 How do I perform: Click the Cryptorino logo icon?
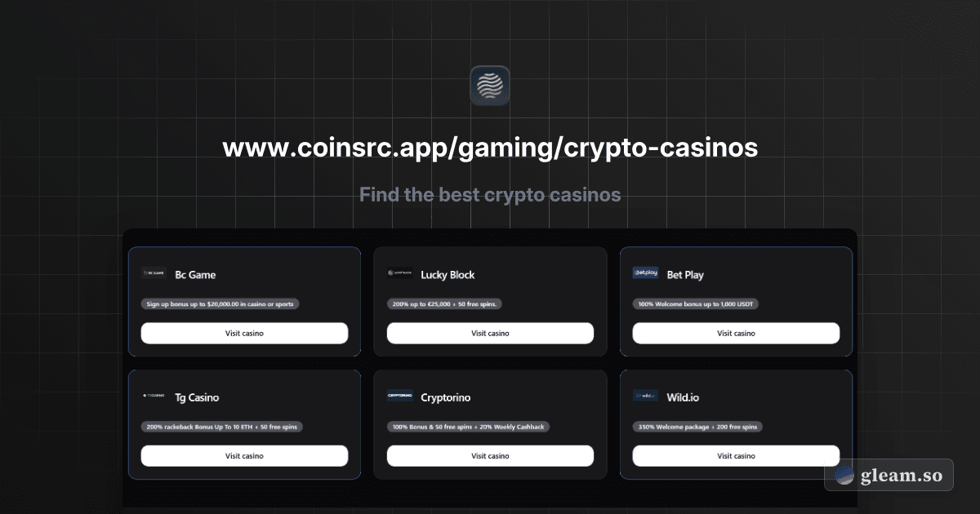point(399,396)
